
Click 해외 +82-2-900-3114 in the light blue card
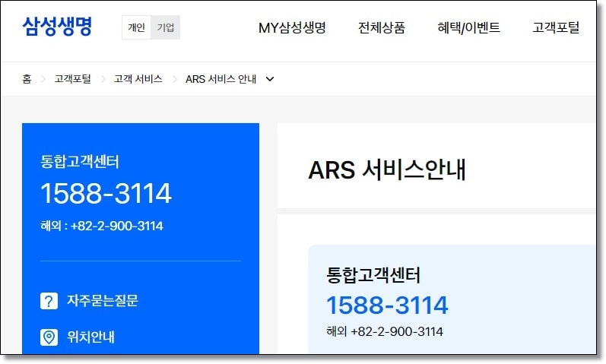pyautogui.click(x=385, y=331)
